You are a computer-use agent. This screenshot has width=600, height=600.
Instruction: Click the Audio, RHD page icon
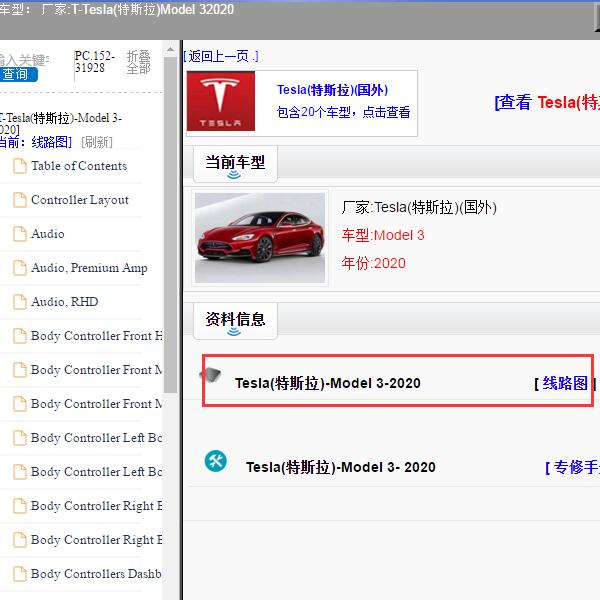20,302
